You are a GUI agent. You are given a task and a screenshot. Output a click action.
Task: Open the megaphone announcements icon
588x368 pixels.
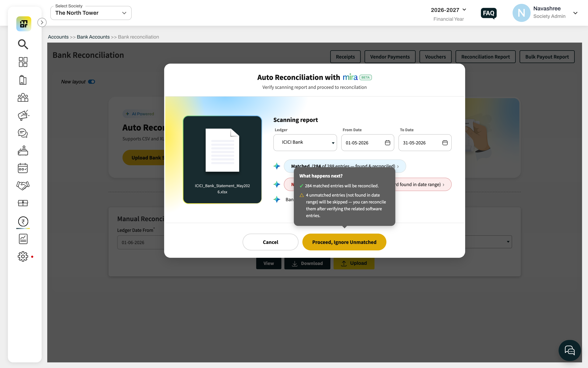pyautogui.click(x=24, y=115)
